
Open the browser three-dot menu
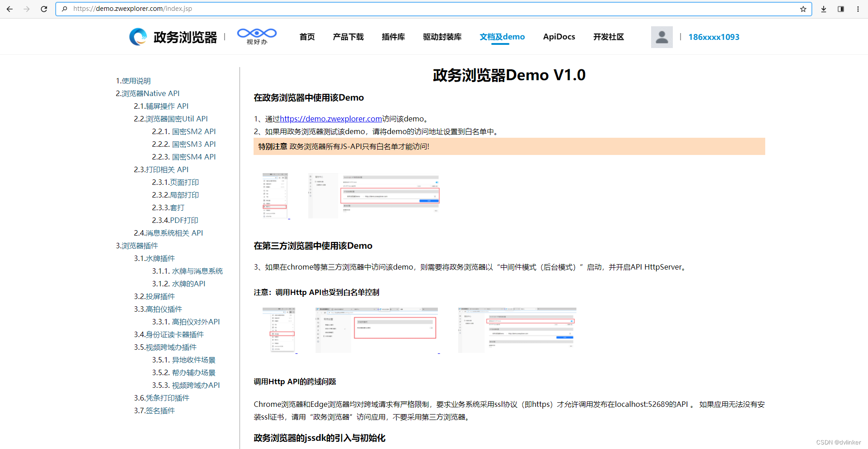(x=858, y=9)
